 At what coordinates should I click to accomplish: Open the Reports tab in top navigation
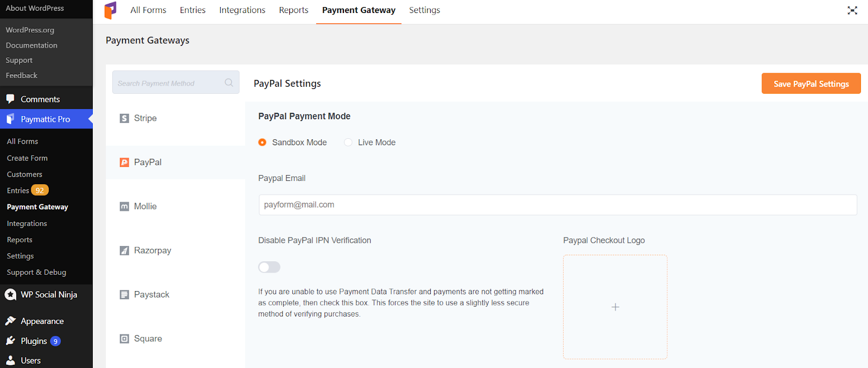[x=293, y=10]
